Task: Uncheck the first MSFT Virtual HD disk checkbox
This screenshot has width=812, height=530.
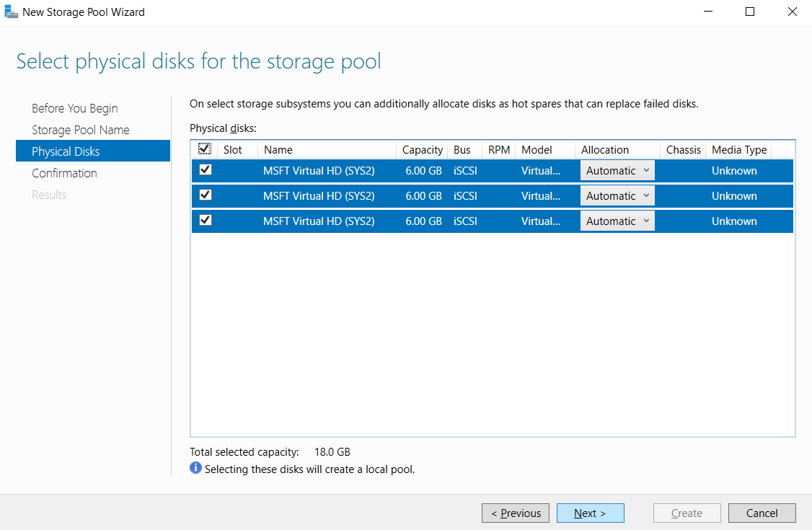Action: click(x=206, y=169)
